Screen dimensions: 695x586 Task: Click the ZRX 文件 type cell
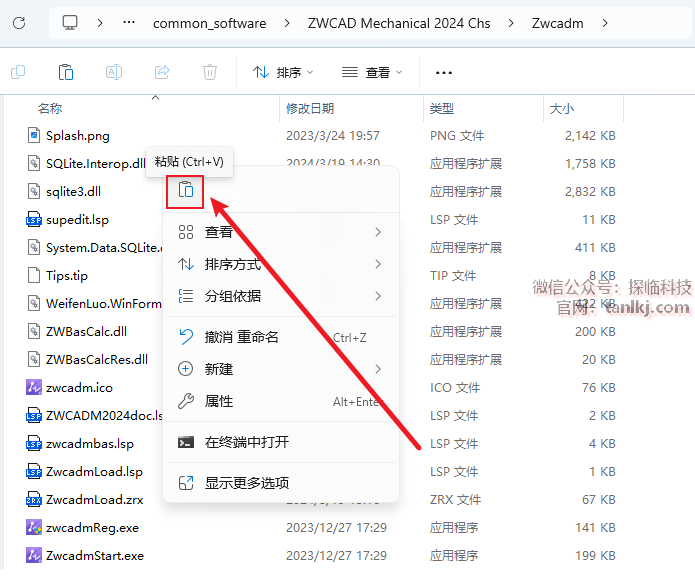pos(455,500)
